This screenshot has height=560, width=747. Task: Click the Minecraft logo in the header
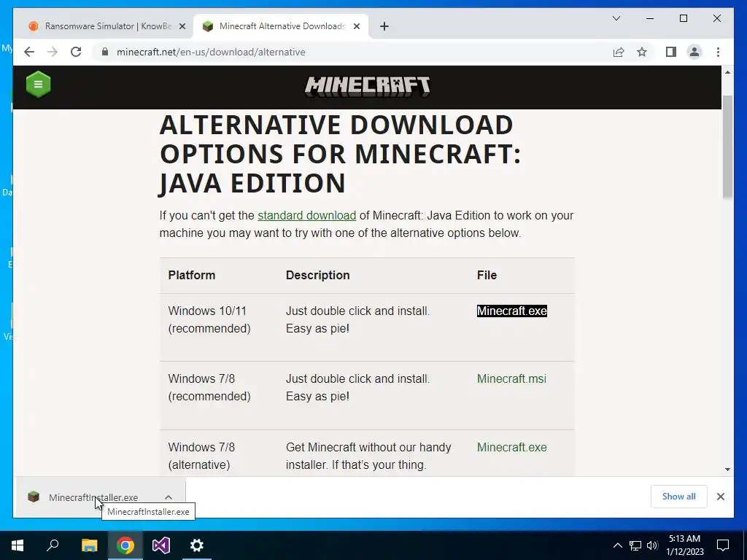[x=368, y=86]
